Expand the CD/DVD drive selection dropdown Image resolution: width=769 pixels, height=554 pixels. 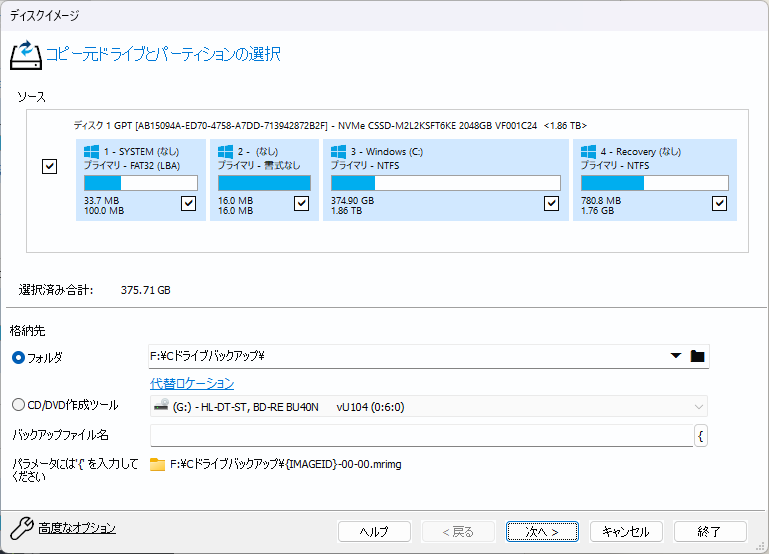[697, 406]
